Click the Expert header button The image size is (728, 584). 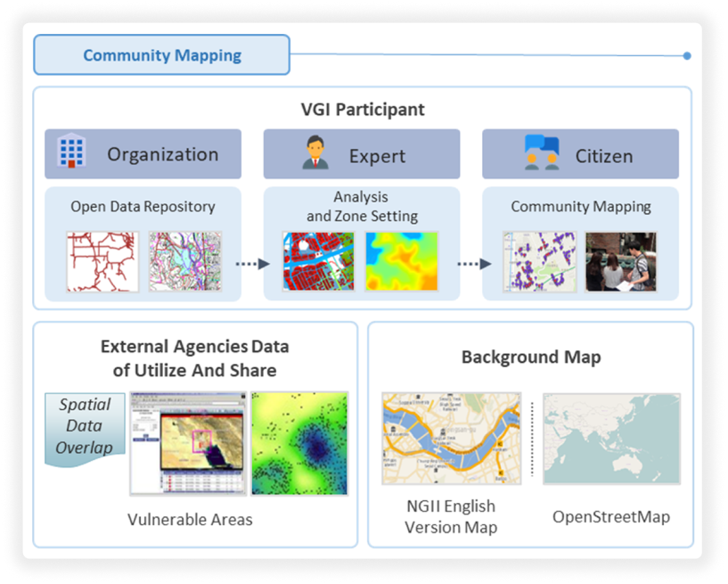[362, 154]
